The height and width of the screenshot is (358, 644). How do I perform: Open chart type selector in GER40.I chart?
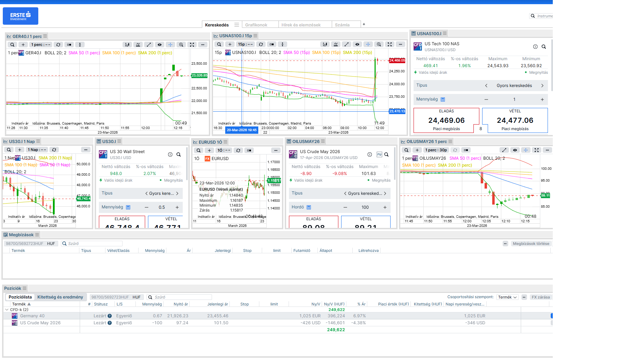point(127,45)
